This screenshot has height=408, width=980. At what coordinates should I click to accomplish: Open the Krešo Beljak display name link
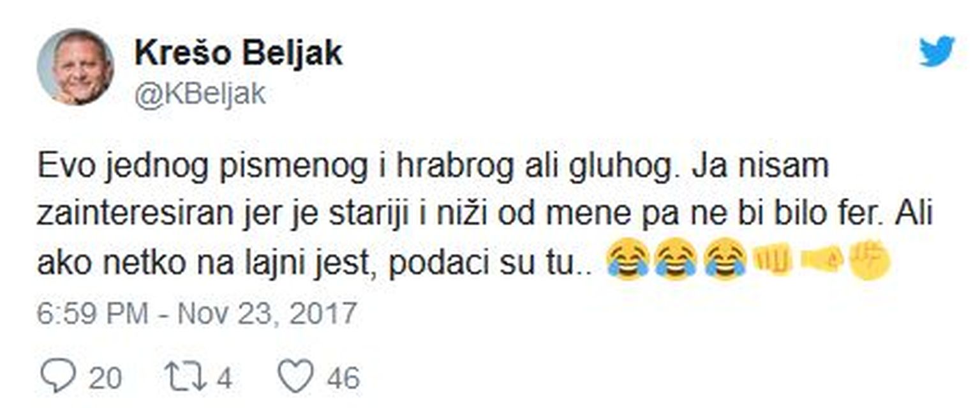tap(238, 54)
